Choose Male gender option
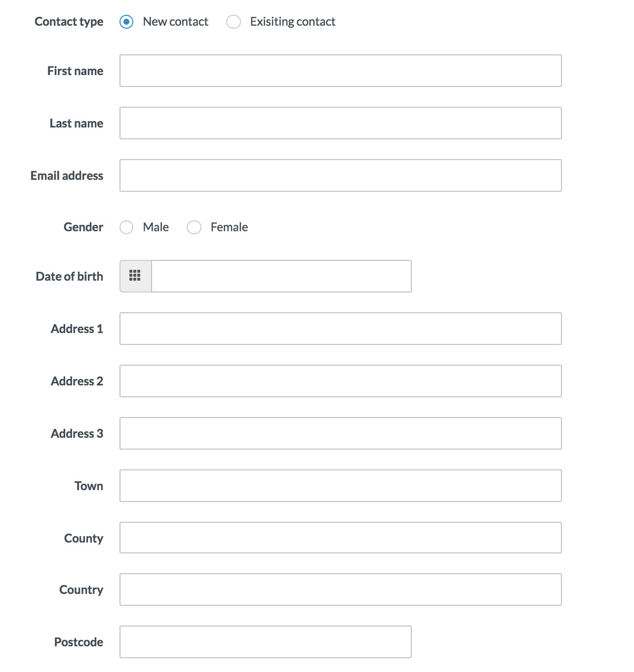Image resolution: width=634 pixels, height=672 pixels. [x=126, y=227]
